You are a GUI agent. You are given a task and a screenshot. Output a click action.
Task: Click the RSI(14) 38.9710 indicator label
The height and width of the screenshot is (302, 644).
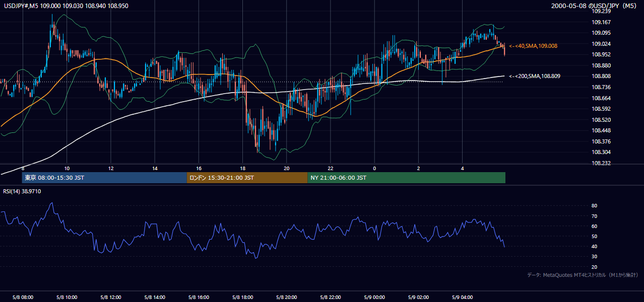21,191
